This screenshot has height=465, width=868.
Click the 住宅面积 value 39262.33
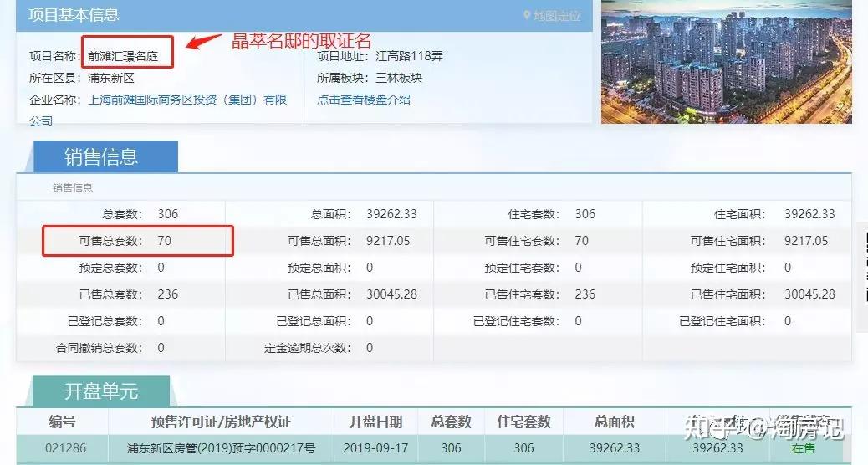pos(809,214)
